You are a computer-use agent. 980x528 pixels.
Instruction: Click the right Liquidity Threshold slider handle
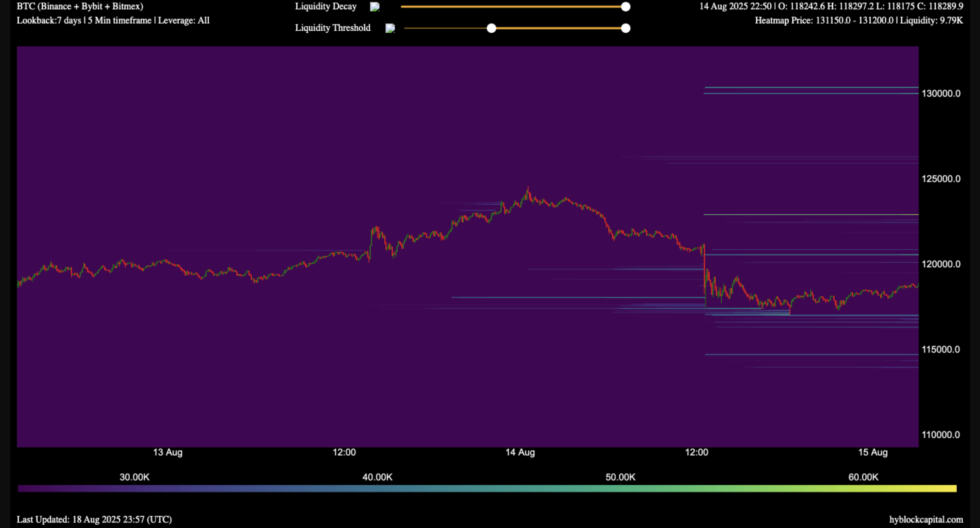tap(625, 28)
